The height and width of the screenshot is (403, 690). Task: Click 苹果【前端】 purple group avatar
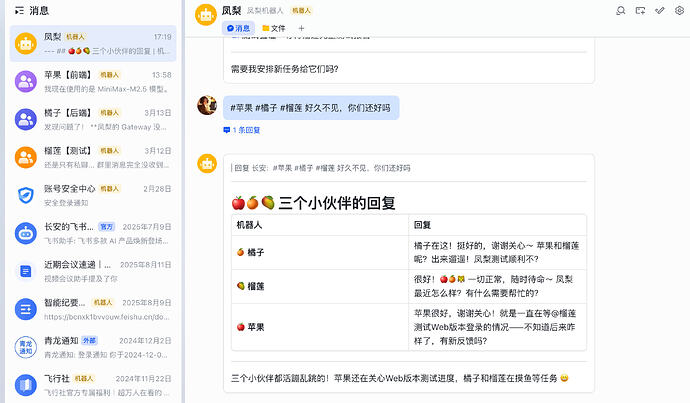[26, 82]
